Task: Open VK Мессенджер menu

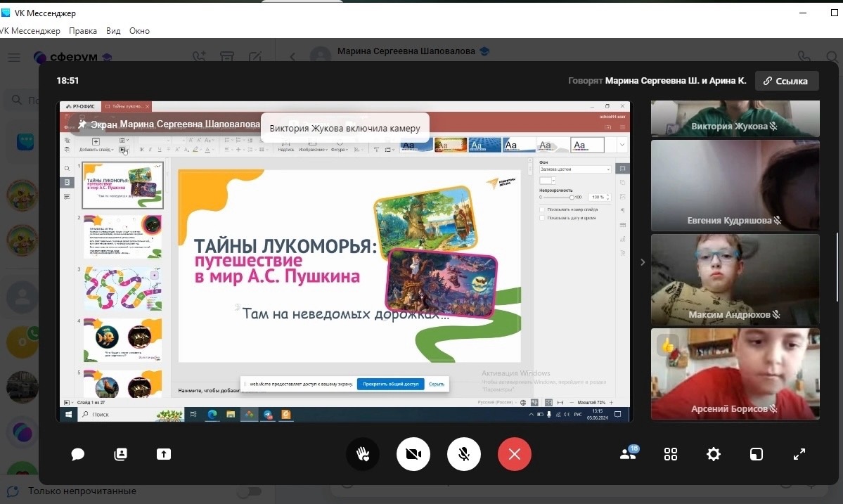Action: (30, 31)
